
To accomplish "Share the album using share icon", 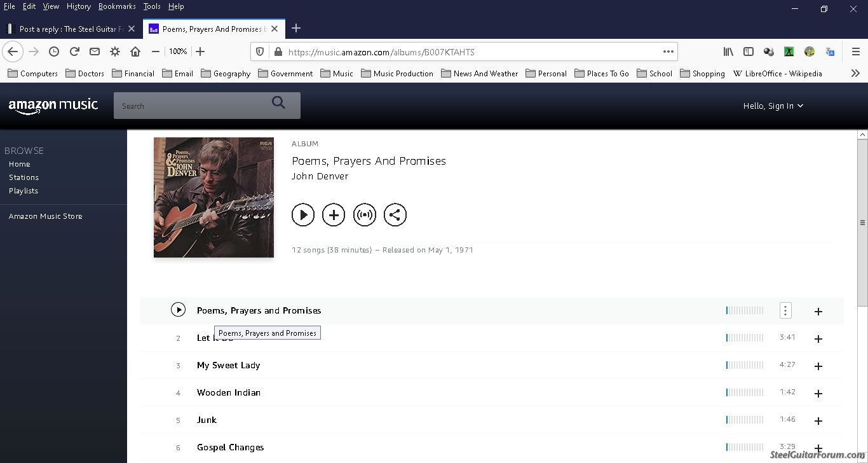I will click(x=395, y=215).
